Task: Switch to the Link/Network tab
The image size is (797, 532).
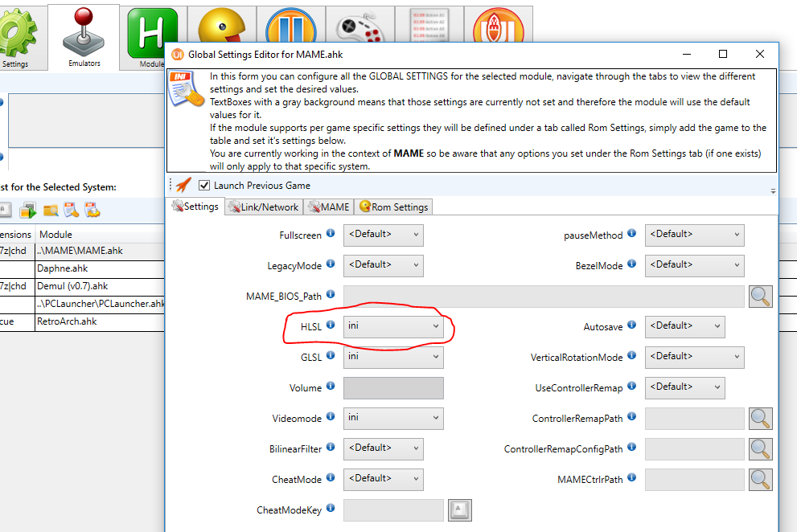Action: [264, 207]
